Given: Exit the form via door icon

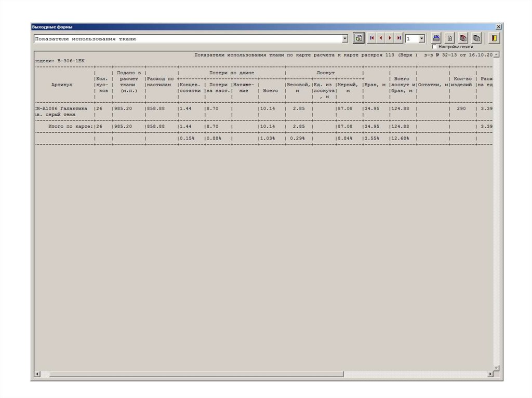Looking at the screenshot, I should tap(494, 38).
